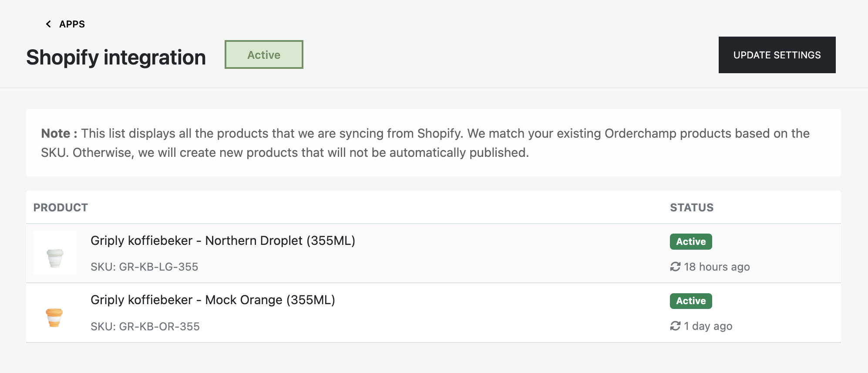This screenshot has width=868, height=373.
Task: Click the Shopify integration page title
Action: pyautogui.click(x=116, y=58)
